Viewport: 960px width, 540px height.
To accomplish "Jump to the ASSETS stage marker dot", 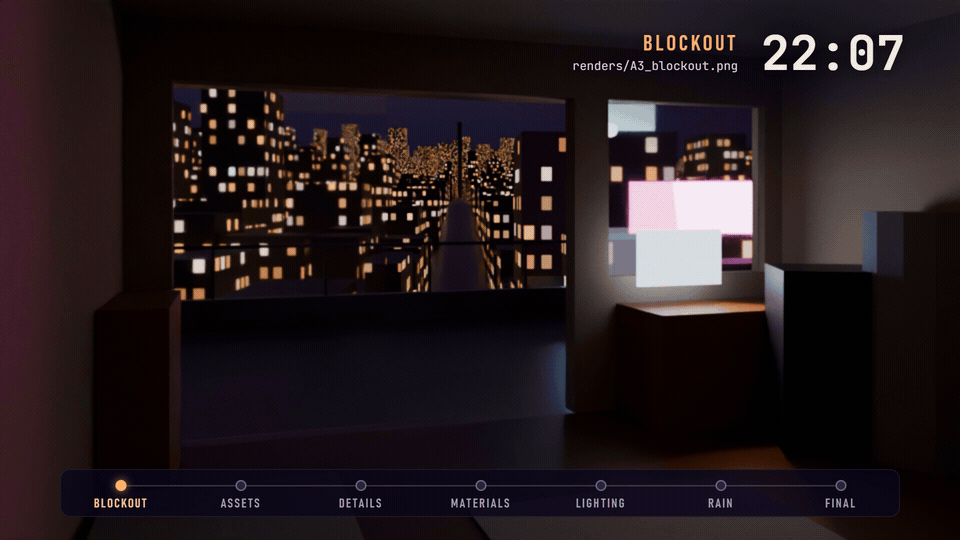I will click(x=241, y=486).
